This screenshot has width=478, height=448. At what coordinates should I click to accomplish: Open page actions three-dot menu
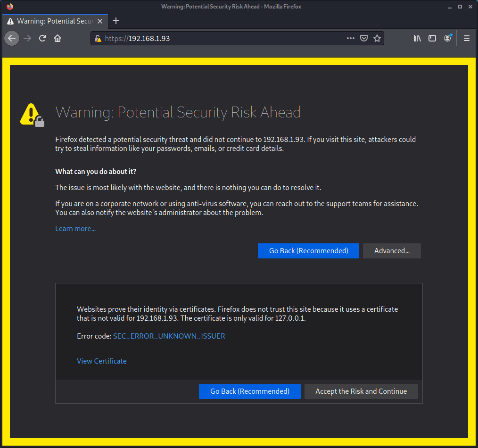coord(351,38)
